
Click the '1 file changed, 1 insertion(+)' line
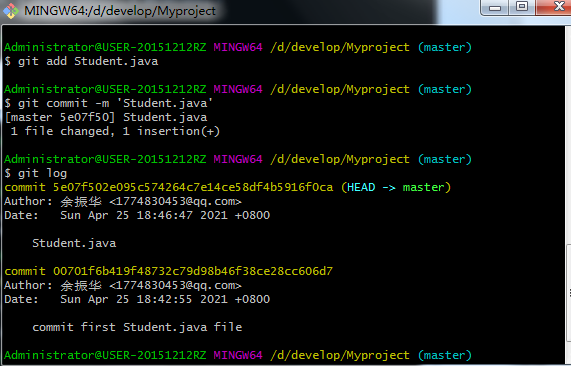[x=115, y=131]
